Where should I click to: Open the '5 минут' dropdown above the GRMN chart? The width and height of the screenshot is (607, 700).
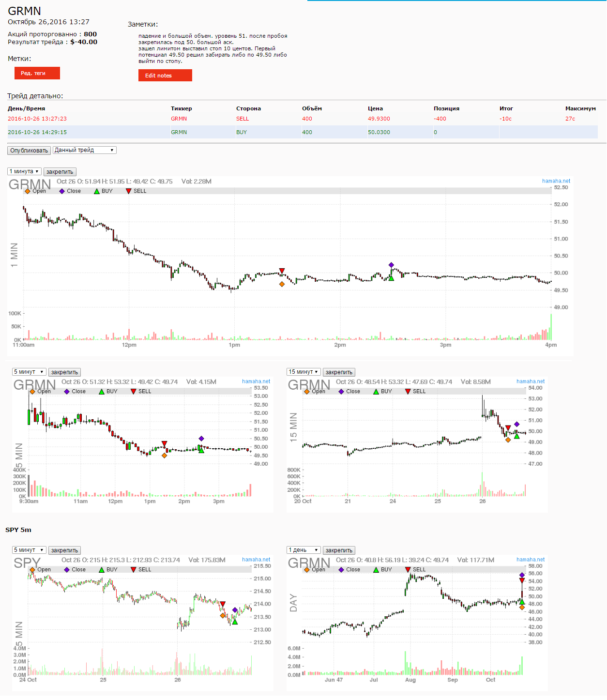click(x=29, y=372)
